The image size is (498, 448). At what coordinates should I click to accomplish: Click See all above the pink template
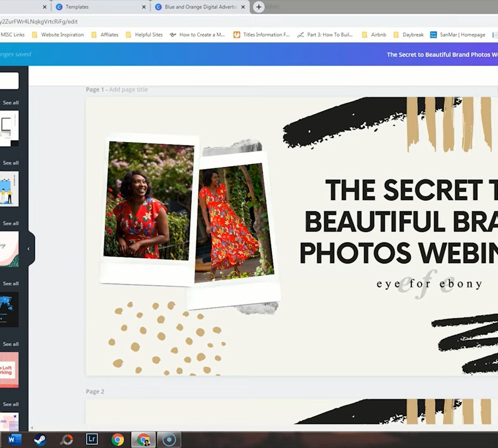pos(10,223)
